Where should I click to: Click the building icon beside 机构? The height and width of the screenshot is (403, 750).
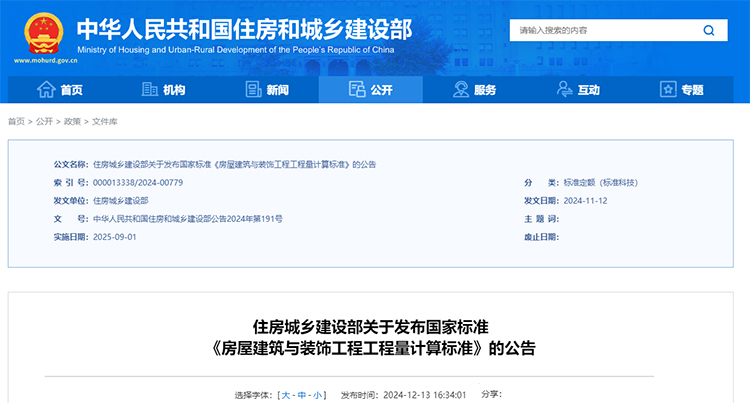[x=150, y=89]
